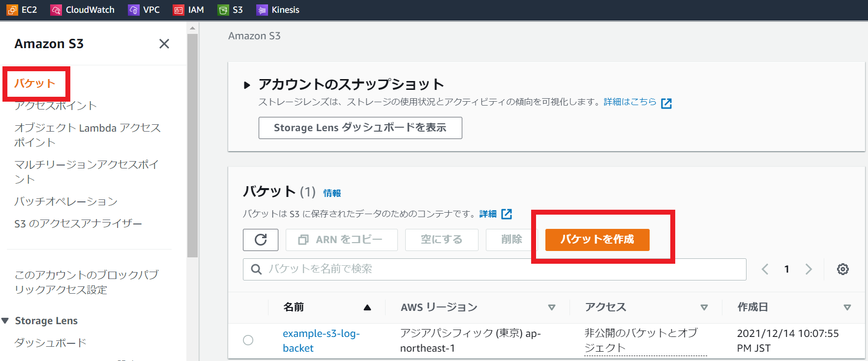Collapse the Storage Lens sidebar group

5,321
